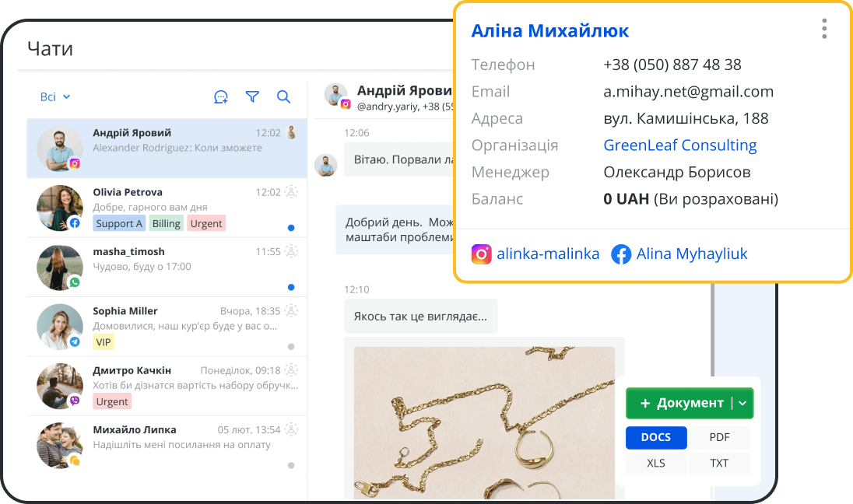
Task: Select the XLS document format
Action: click(656, 463)
